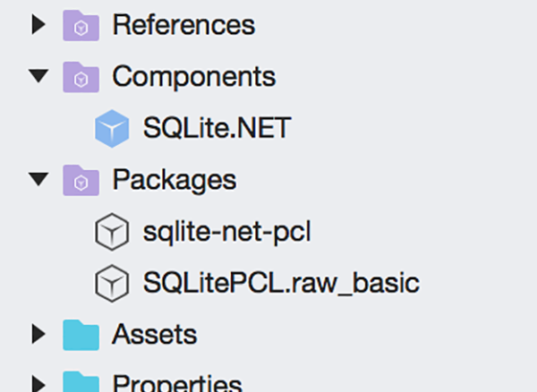This screenshot has width=537, height=392.
Task: Click the sqlite-net-pcl package hexagon icon
Action: click(112, 233)
